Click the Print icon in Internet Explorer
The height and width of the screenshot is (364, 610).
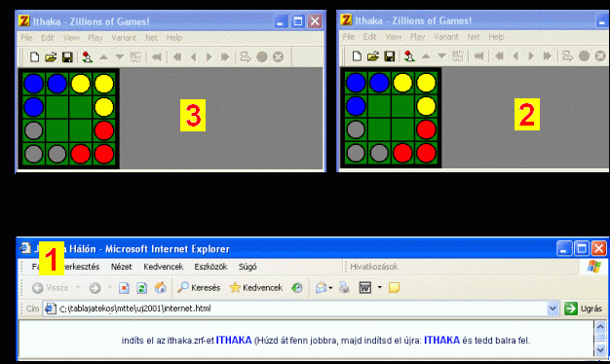click(344, 288)
